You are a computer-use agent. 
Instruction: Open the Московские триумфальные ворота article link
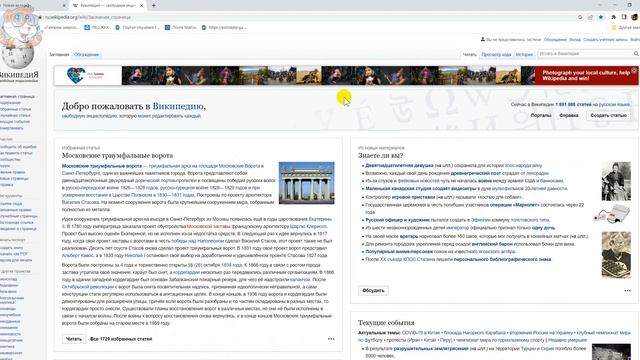(x=102, y=166)
